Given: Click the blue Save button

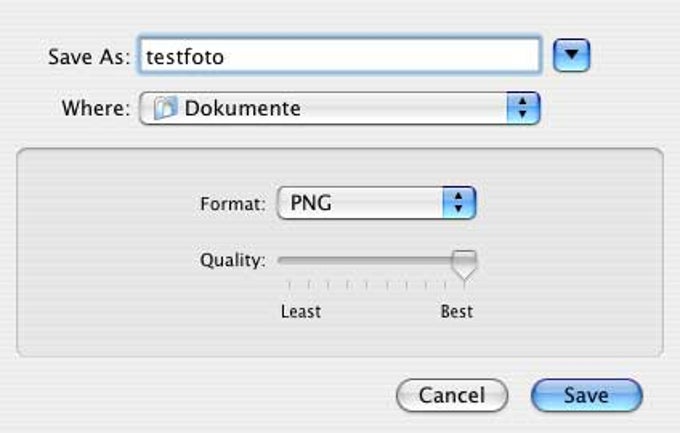Looking at the screenshot, I should click(x=586, y=395).
